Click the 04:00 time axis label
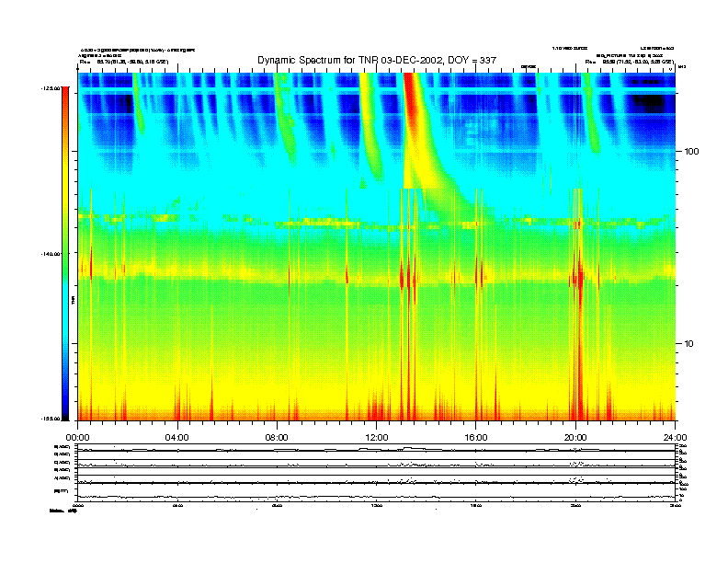728x563 pixels. click(x=176, y=438)
